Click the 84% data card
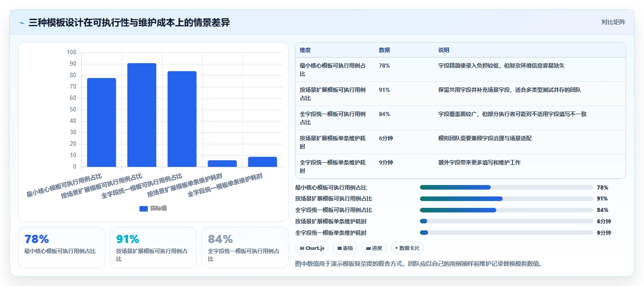Viewport: 644px width, 286px height. 245,247
